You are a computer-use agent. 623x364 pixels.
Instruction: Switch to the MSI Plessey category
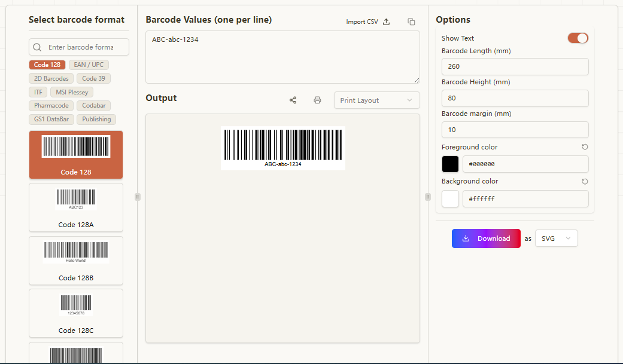pos(71,92)
